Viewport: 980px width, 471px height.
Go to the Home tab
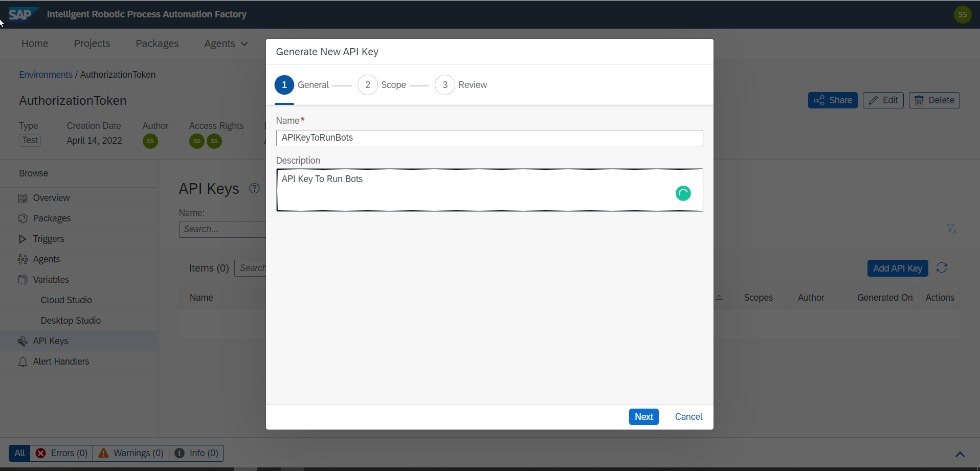coord(35,43)
